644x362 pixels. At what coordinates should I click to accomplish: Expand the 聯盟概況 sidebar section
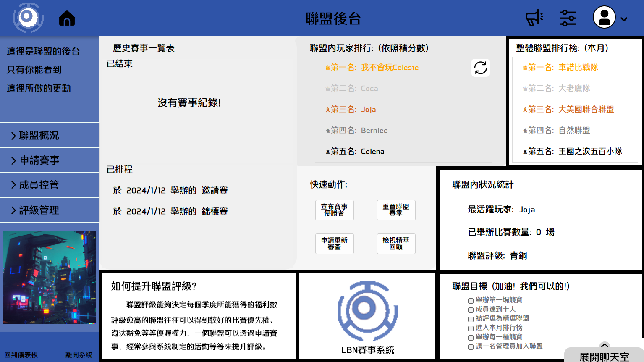[x=50, y=136]
